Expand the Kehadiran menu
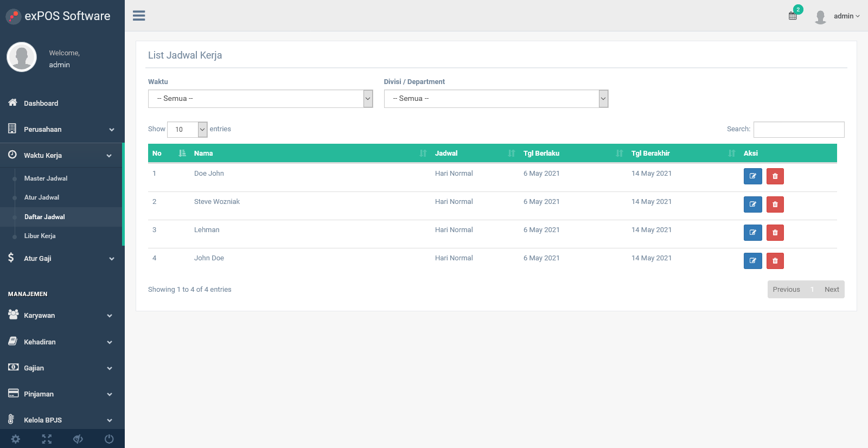Image resolution: width=868 pixels, height=448 pixels. (x=61, y=342)
